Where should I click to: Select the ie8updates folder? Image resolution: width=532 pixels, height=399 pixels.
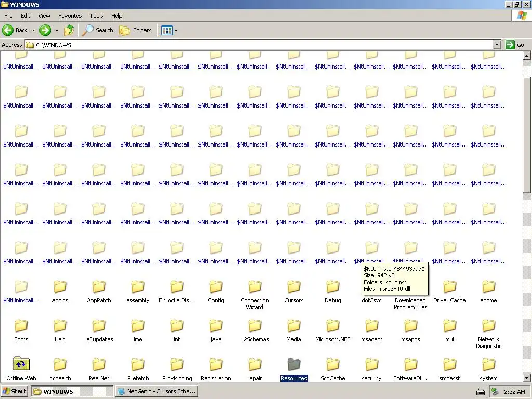pos(99,331)
